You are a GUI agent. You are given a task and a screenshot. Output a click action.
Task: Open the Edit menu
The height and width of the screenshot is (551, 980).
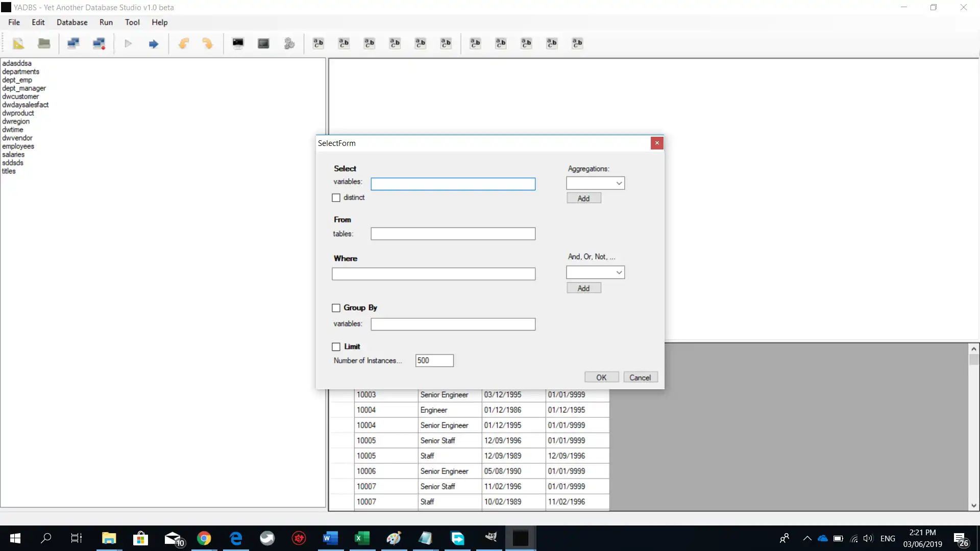click(x=38, y=22)
